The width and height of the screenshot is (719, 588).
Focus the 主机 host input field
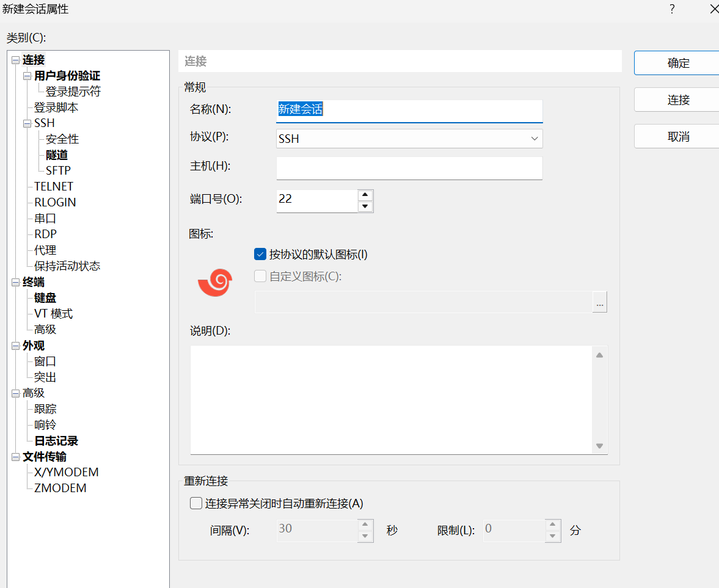click(x=409, y=168)
